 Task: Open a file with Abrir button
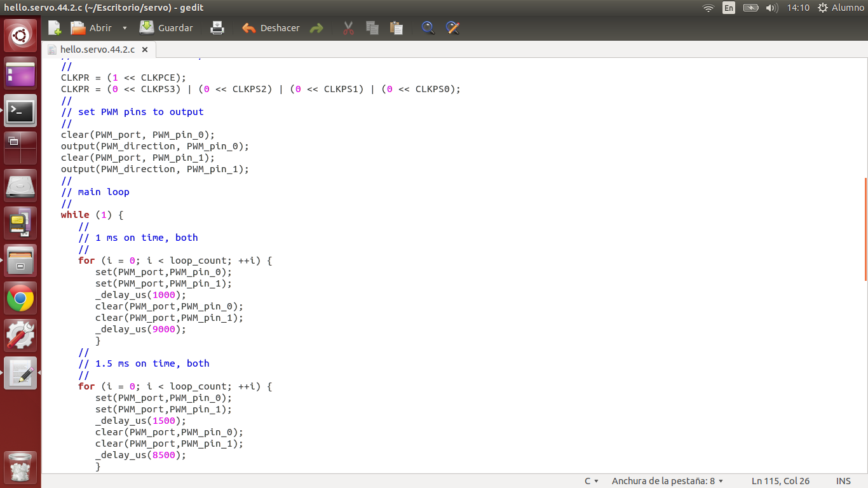pyautogui.click(x=91, y=28)
